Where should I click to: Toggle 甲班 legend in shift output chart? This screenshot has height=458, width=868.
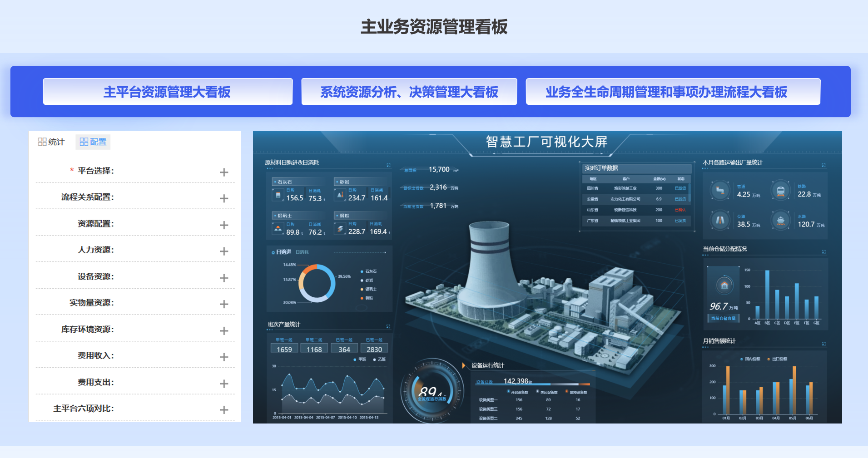coord(359,360)
